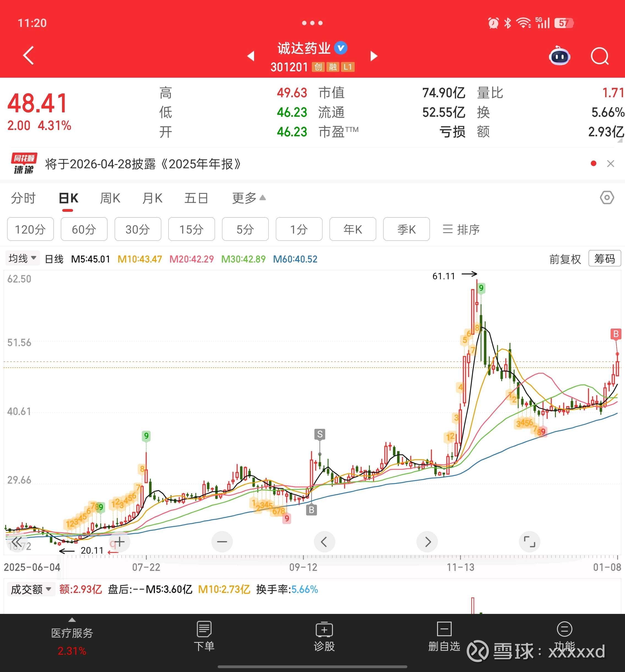Toggle 筹码 chip distribution view
The width and height of the screenshot is (625, 672).
pyautogui.click(x=604, y=259)
